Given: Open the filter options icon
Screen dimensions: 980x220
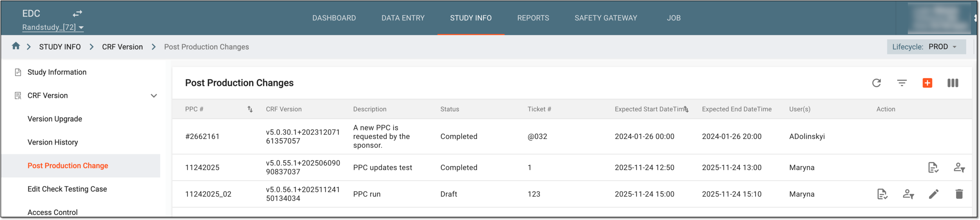Looking at the screenshot, I should tap(902, 83).
